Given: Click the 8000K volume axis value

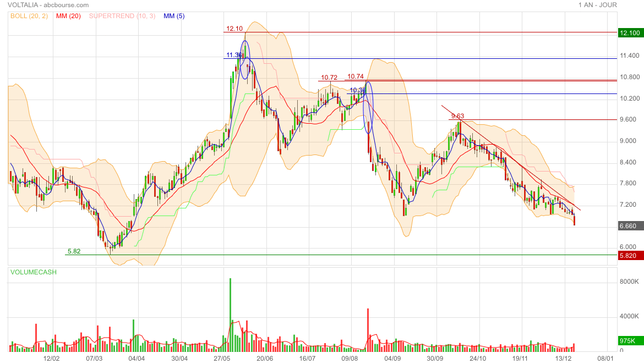Looking at the screenshot, I should tap(629, 282).
